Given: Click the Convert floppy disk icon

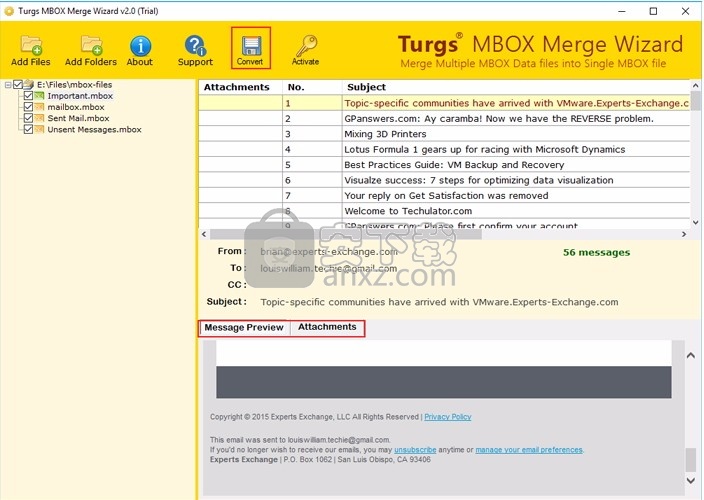Looking at the screenshot, I should 251,46.
